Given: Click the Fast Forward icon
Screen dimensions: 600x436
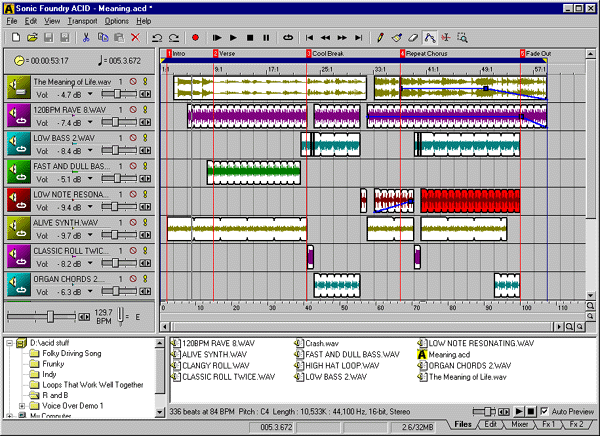Looking at the screenshot, I should point(342,38).
